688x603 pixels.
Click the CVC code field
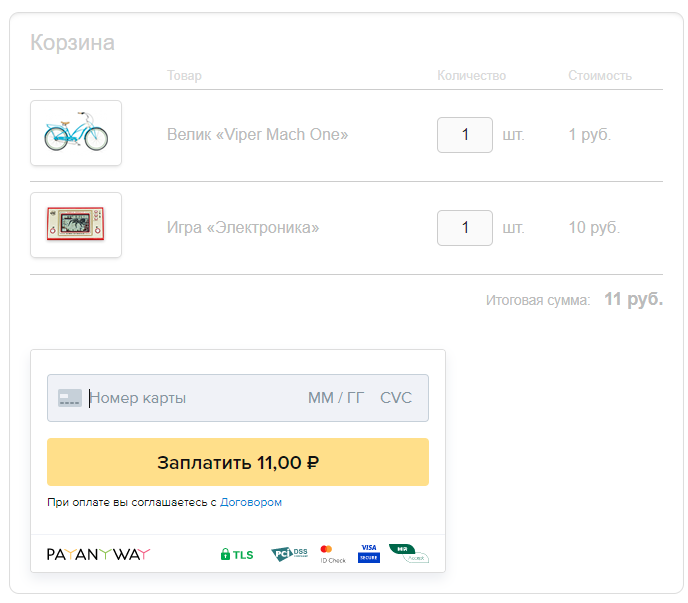point(396,398)
